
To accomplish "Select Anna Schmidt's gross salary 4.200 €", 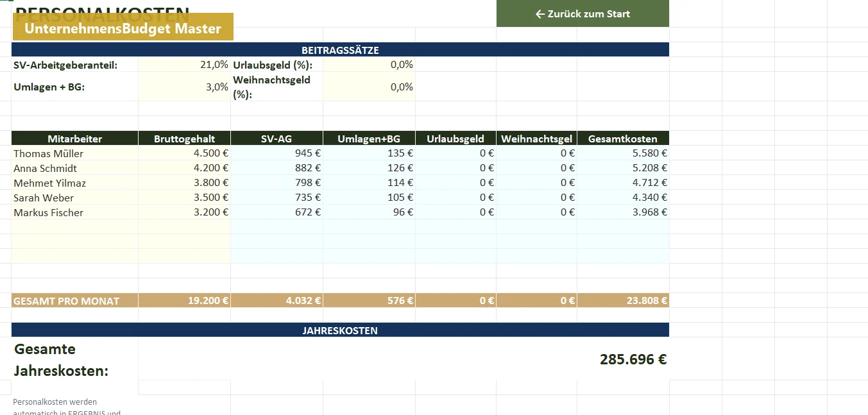I will pyautogui.click(x=185, y=168).
